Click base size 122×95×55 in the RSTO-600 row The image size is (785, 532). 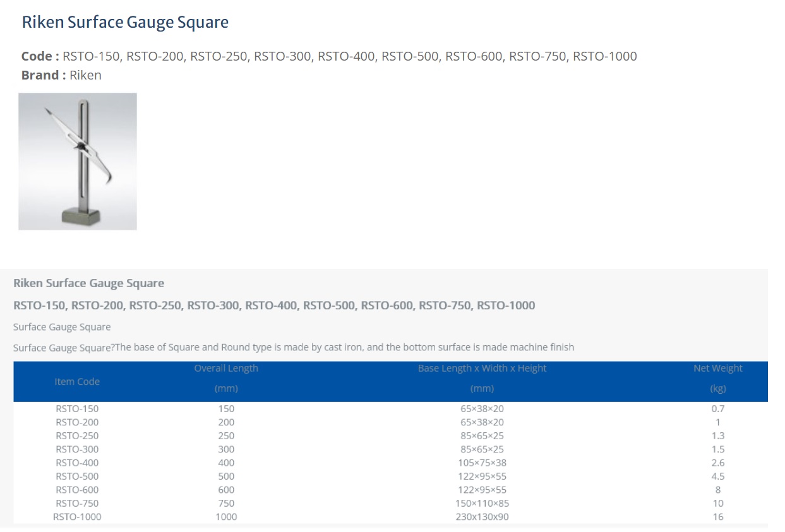tap(482, 490)
